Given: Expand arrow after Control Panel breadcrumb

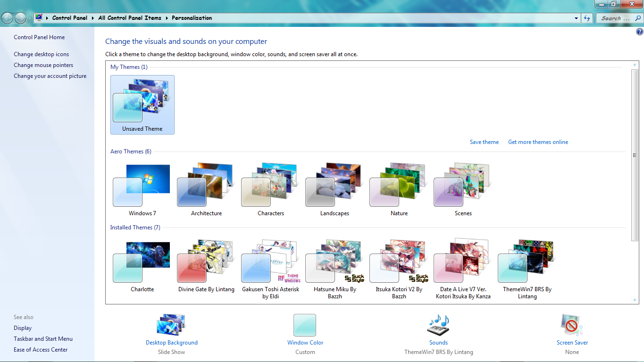Looking at the screenshot, I should pos(93,18).
